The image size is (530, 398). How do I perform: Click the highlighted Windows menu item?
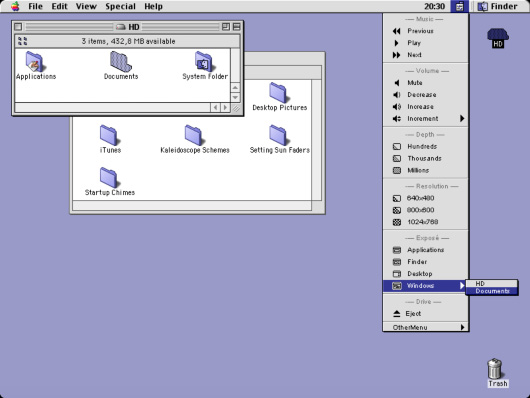(x=426, y=286)
